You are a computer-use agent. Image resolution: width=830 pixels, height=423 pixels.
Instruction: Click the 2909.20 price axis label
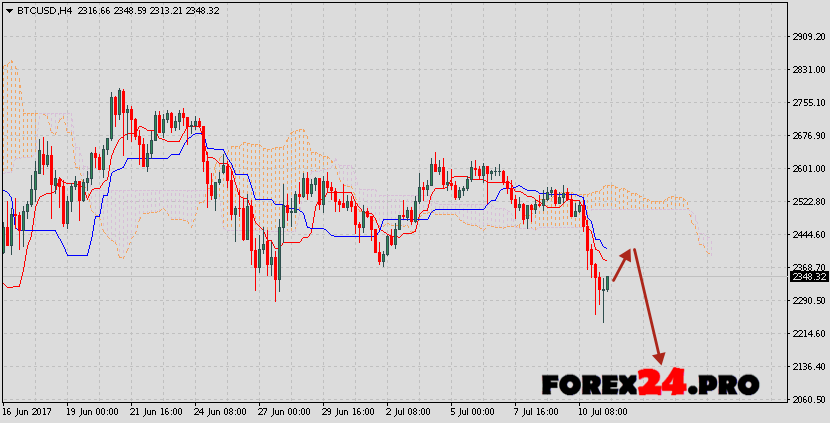(x=806, y=37)
